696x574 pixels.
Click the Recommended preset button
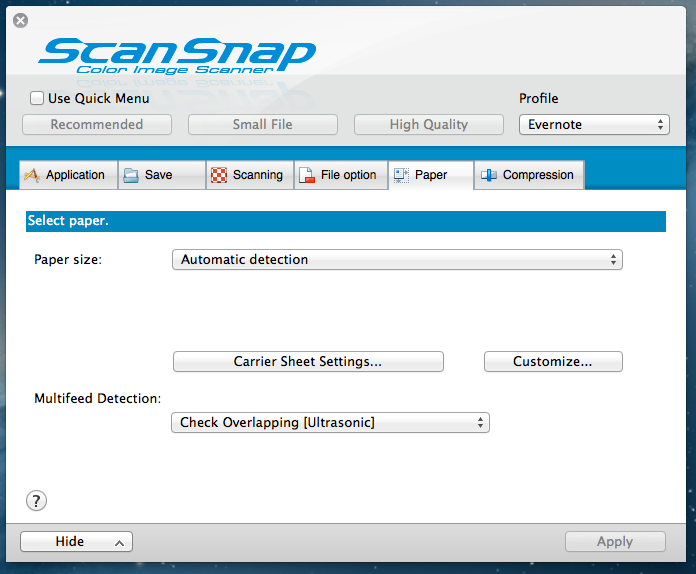pos(97,125)
